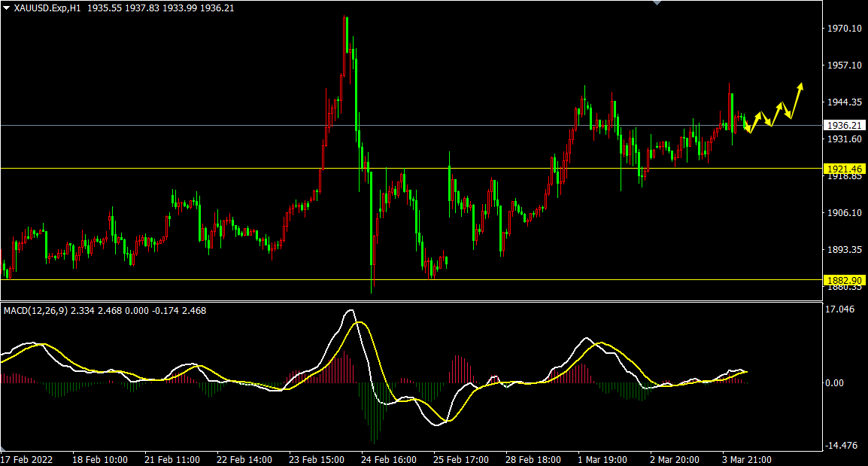Click the 2 Mar 20:00 time label
Viewport: 868px width, 466px height.
[674, 460]
